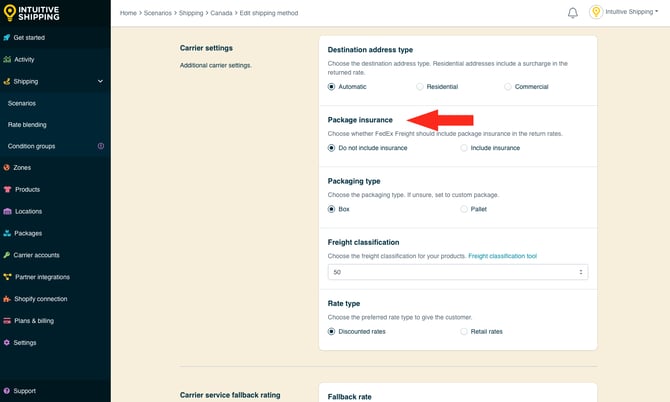This screenshot has height=402, width=670.
Task: Click the Packages boxes icon
Action: point(7,233)
